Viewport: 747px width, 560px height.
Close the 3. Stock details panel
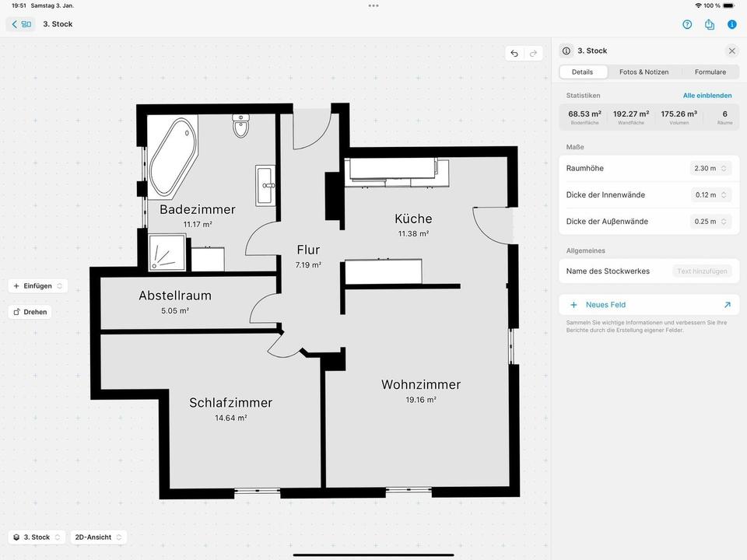click(x=731, y=51)
